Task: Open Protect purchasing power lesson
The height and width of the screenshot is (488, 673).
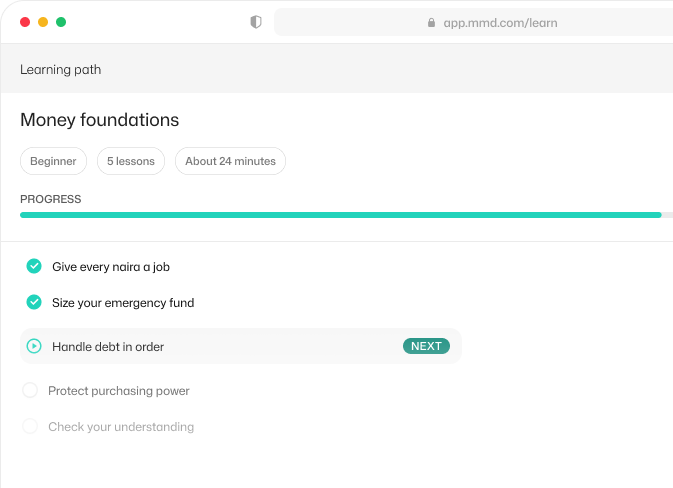Action: point(119,391)
